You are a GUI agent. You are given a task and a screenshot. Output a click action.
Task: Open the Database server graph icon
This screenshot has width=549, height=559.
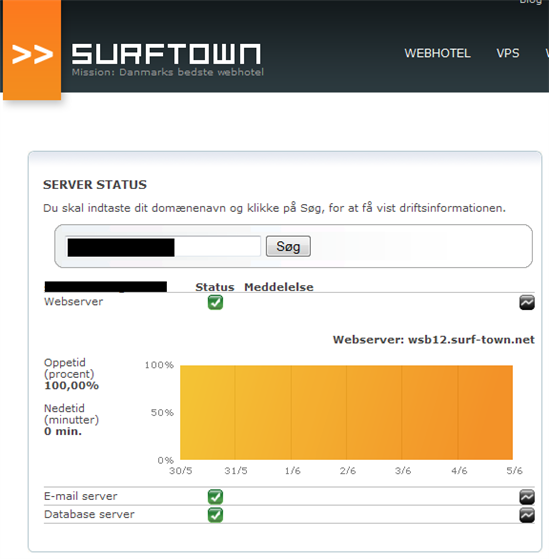tap(527, 515)
